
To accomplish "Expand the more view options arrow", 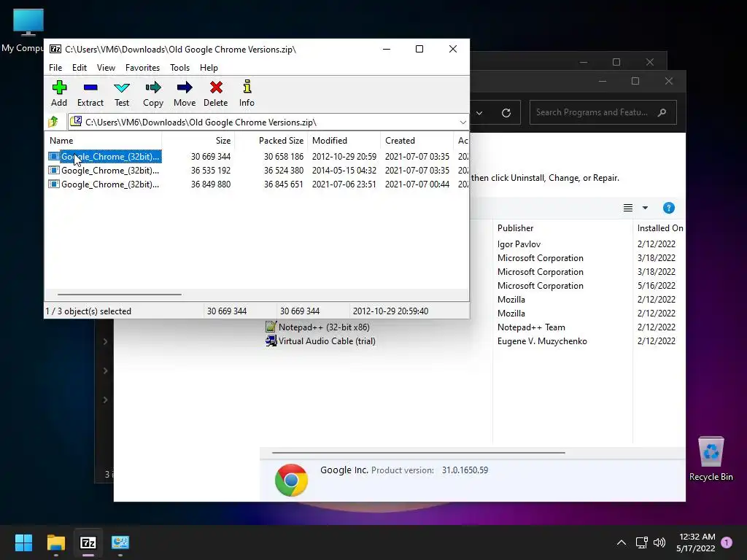I will point(645,208).
